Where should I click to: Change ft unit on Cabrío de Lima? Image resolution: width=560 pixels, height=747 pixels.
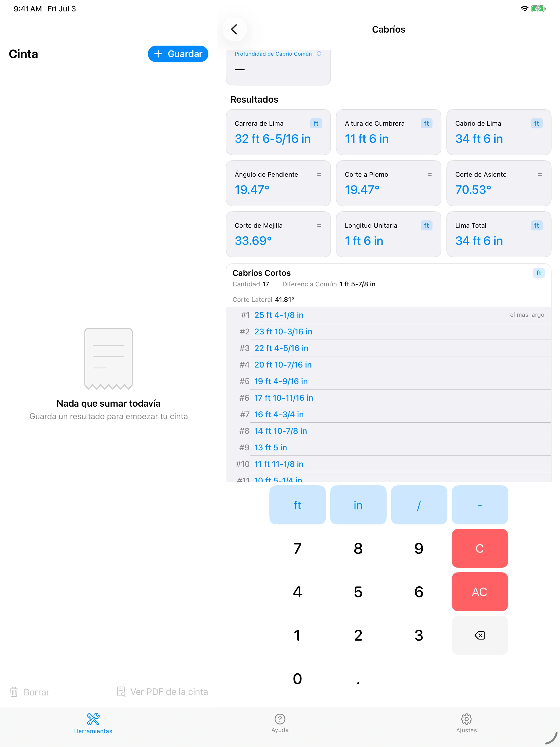point(536,124)
